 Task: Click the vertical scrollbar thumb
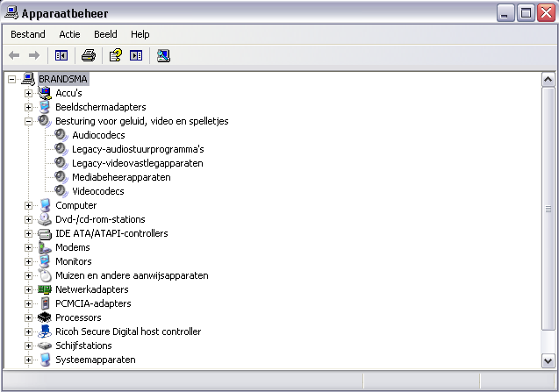point(548,209)
